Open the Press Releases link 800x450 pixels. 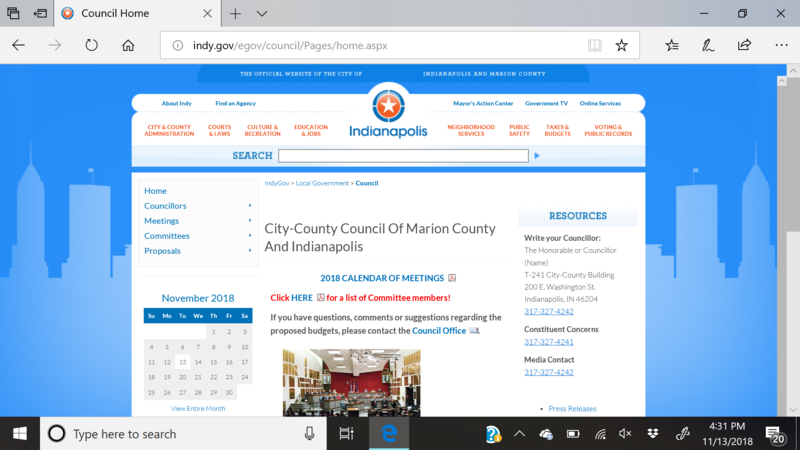pyautogui.click(x=572, y=409)
